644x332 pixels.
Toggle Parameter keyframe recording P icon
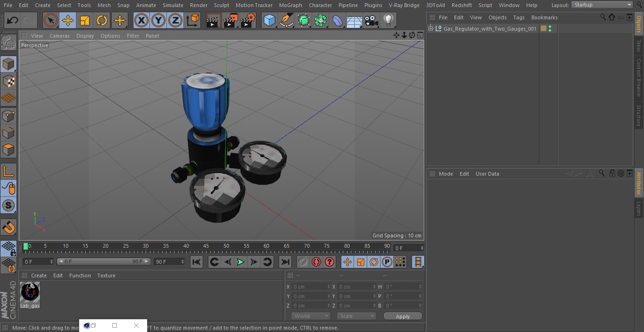coord(387,262)
